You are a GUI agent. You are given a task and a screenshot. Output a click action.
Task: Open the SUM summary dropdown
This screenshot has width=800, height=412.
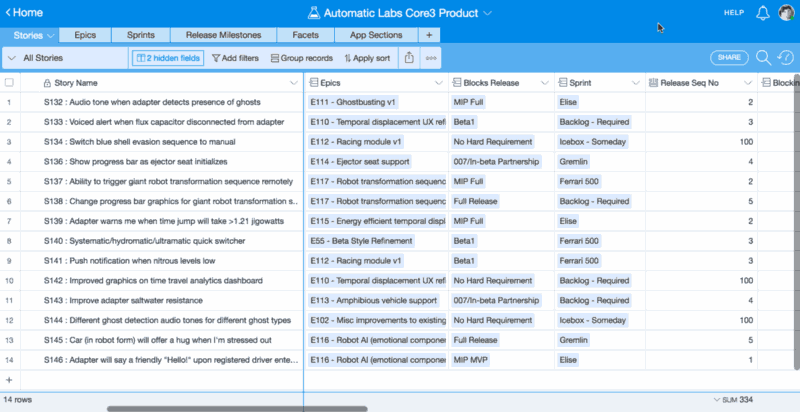[733, 400]
